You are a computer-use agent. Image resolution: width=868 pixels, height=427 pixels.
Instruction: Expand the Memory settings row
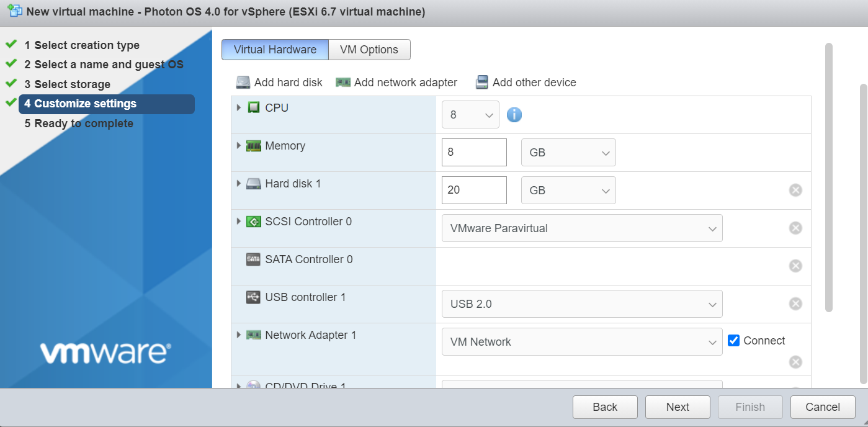[239, 146]
